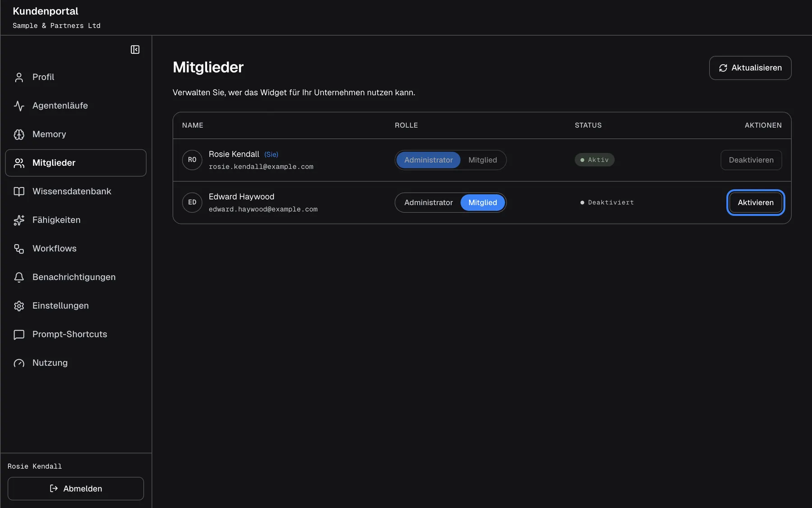812x508 pixels.
Task: Click the Kundenportal title
Action: [45, 11]
